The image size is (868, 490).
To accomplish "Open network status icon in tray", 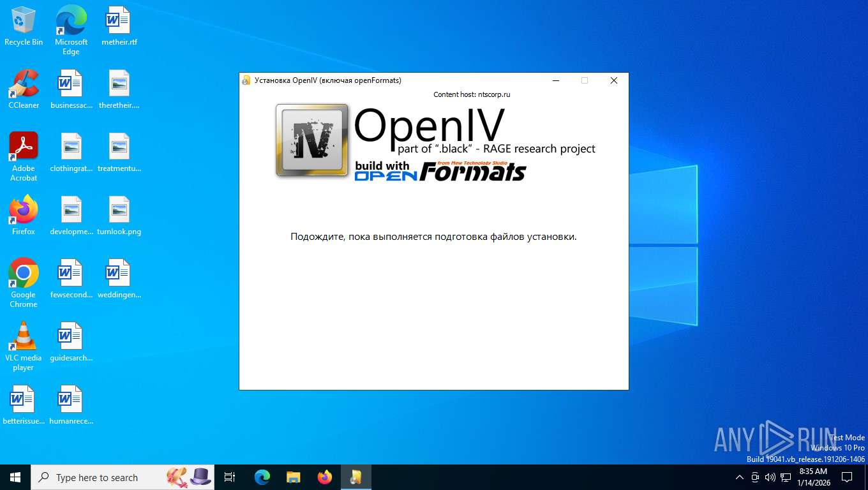I will pyautogui.click(x=786, y=477).
